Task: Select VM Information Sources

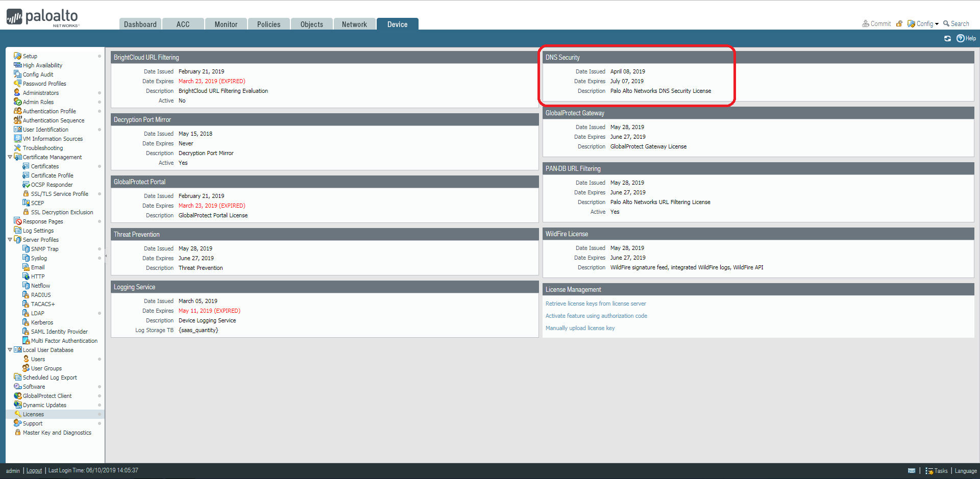Action: coord(53,139)
